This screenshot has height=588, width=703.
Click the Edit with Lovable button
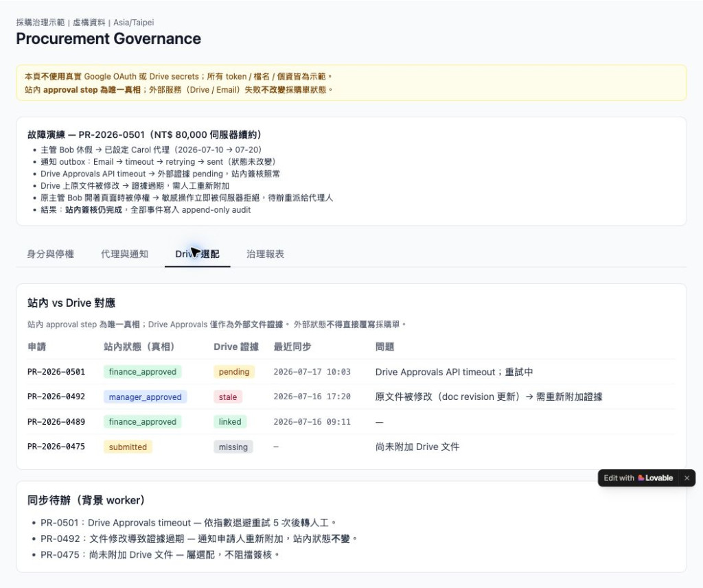[638, 478]
